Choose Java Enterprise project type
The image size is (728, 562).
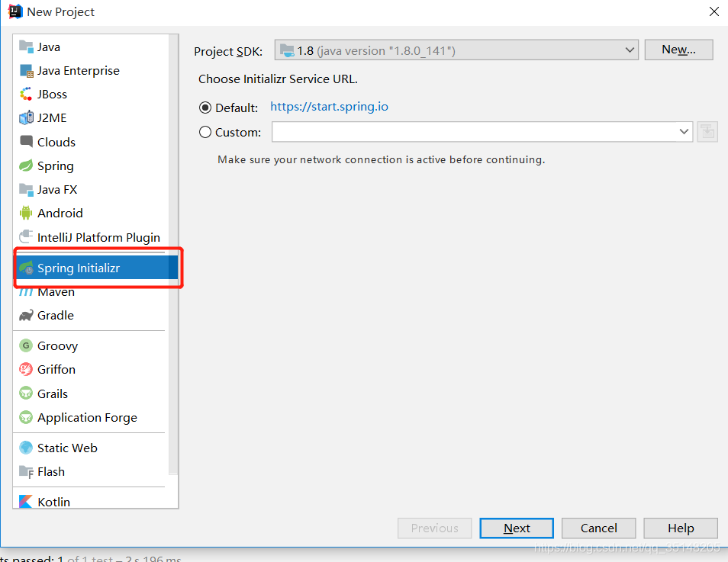point(91,71)
